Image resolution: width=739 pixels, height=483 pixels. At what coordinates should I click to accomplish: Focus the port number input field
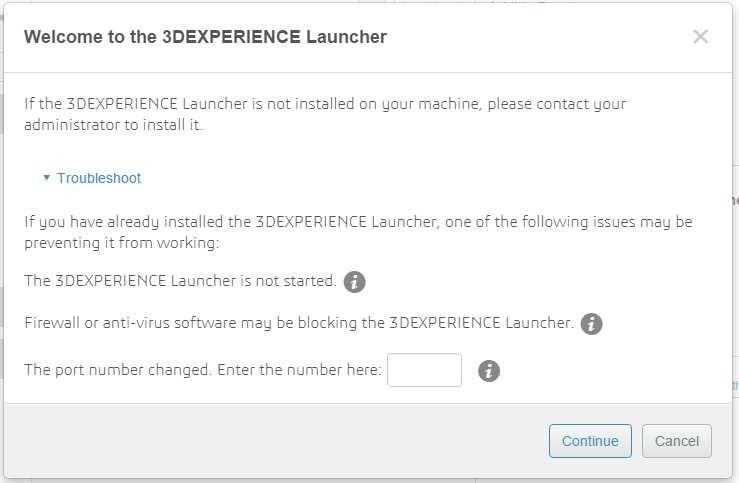[x=424, y=370]
